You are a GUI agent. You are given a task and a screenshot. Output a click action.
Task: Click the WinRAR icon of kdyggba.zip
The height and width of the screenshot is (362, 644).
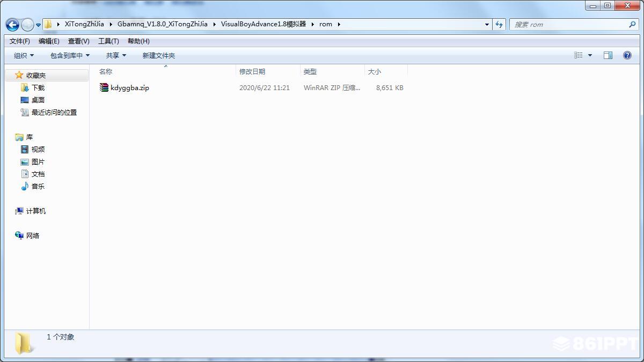click(104, 87)
